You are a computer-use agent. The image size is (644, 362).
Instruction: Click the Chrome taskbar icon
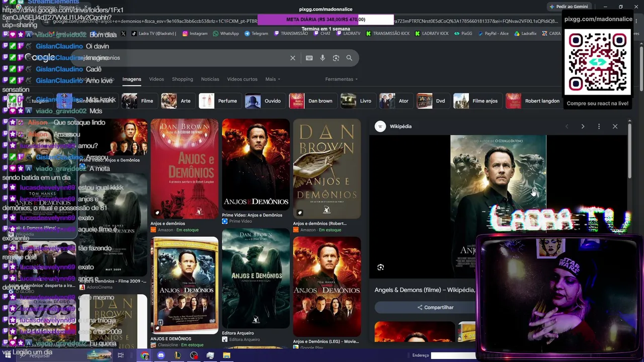point(145,355)
